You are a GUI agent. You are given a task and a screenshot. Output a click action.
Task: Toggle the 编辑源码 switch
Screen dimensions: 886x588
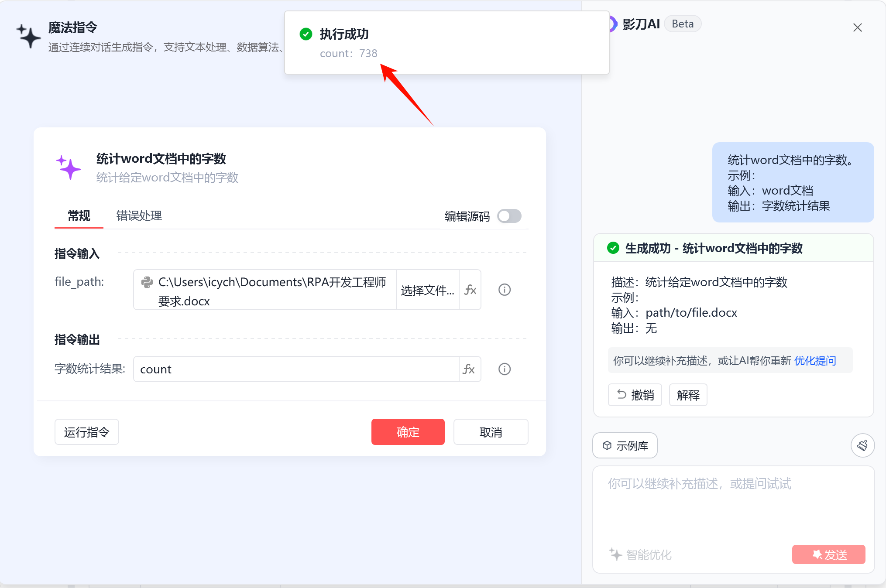tap(509, 216)
